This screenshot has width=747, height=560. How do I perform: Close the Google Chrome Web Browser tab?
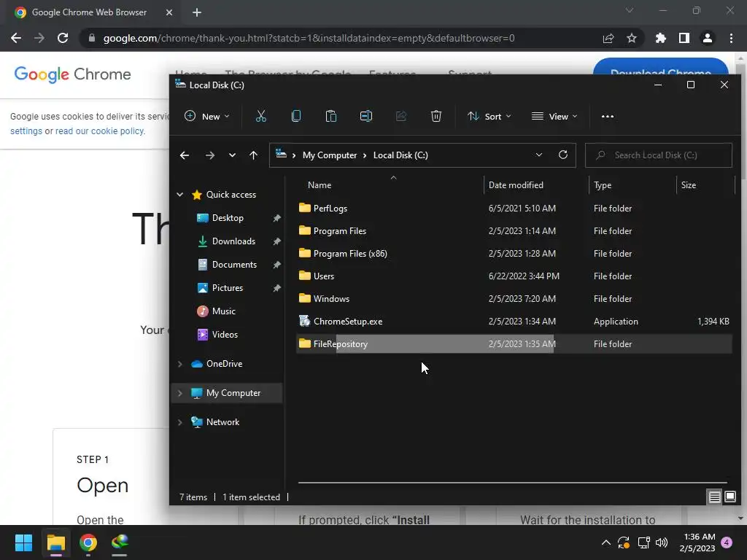click(169, 12)
